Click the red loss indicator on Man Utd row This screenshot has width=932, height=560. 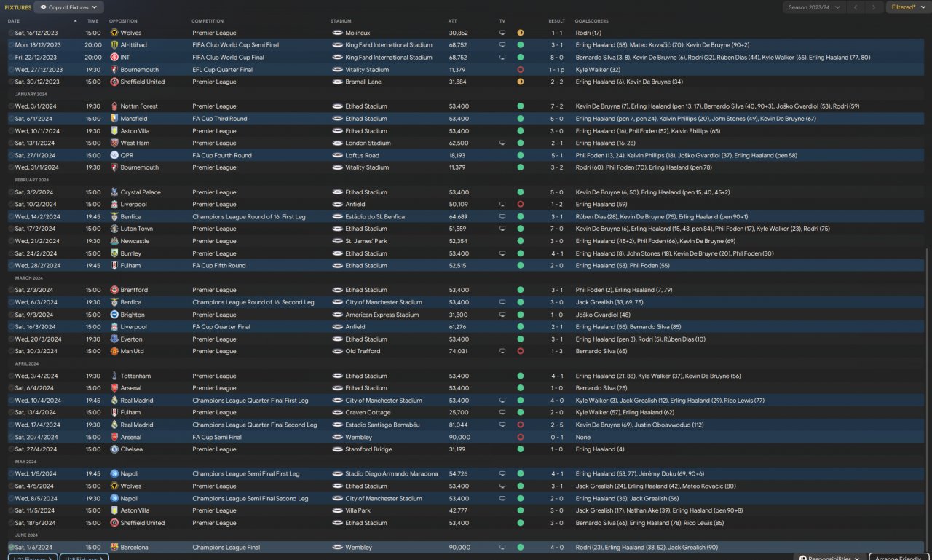tap(521, 351)
